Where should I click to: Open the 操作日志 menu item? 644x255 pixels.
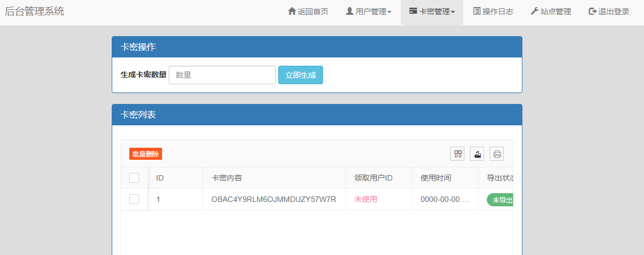click(493, 12)
